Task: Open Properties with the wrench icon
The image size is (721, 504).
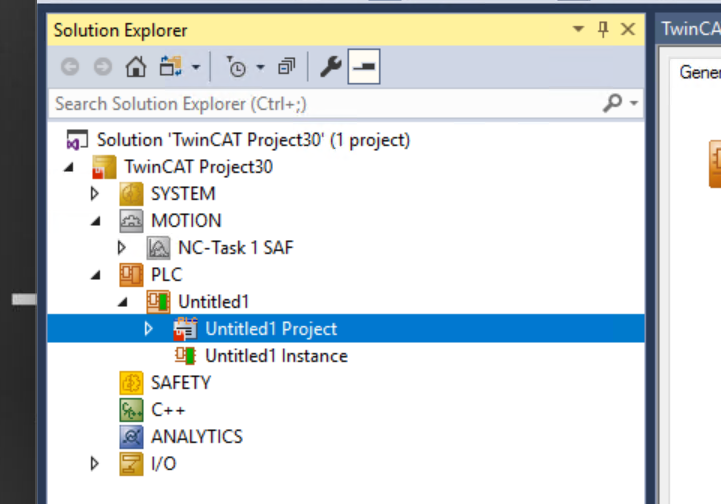Action: 331,67
